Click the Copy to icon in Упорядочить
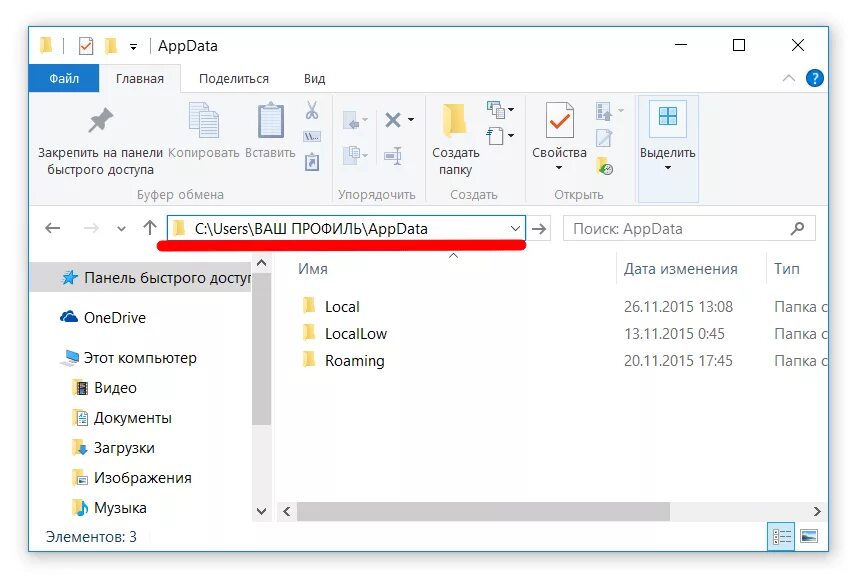This screenshot has width=861, height=586. point(351,155)
